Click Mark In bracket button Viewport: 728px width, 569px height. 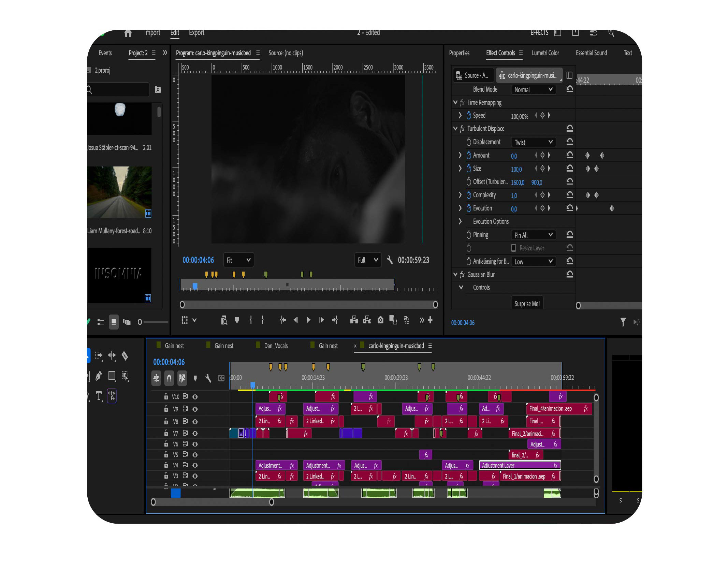point(251,320)
